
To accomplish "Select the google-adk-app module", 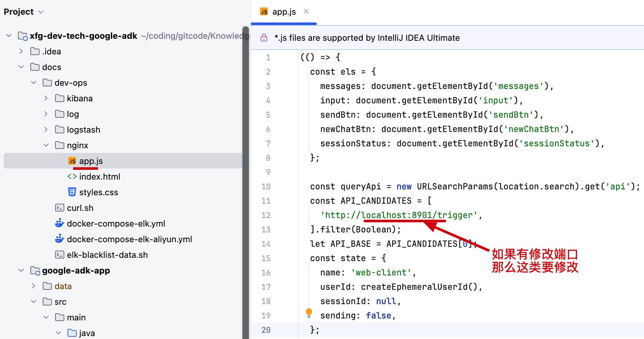I will click(76, 271).
